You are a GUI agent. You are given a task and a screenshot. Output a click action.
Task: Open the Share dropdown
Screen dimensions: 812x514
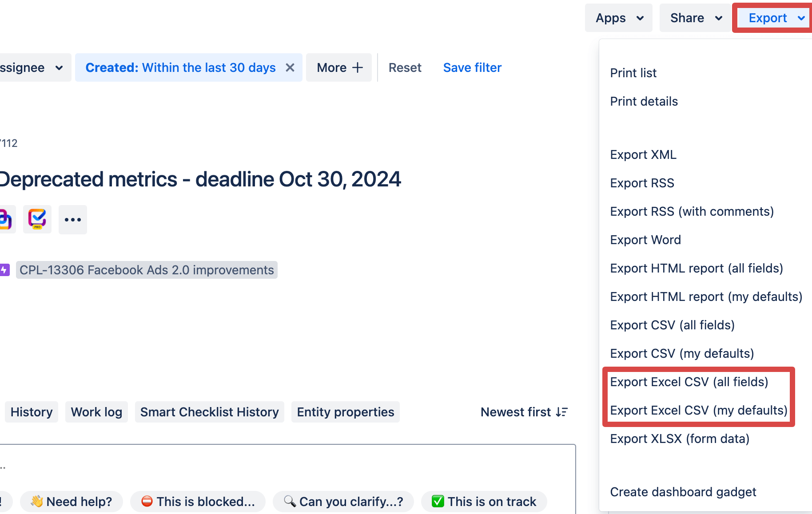tap(694, 18)
